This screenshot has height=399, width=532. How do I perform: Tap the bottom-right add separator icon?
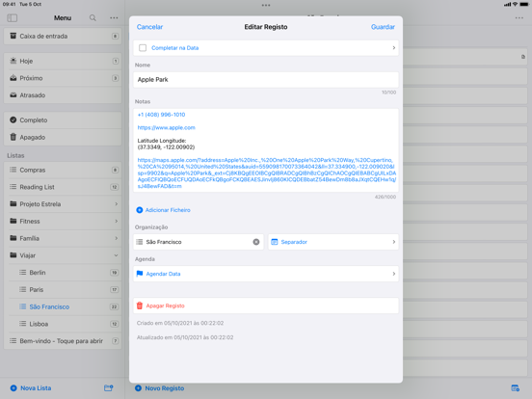tap(515, 388)
